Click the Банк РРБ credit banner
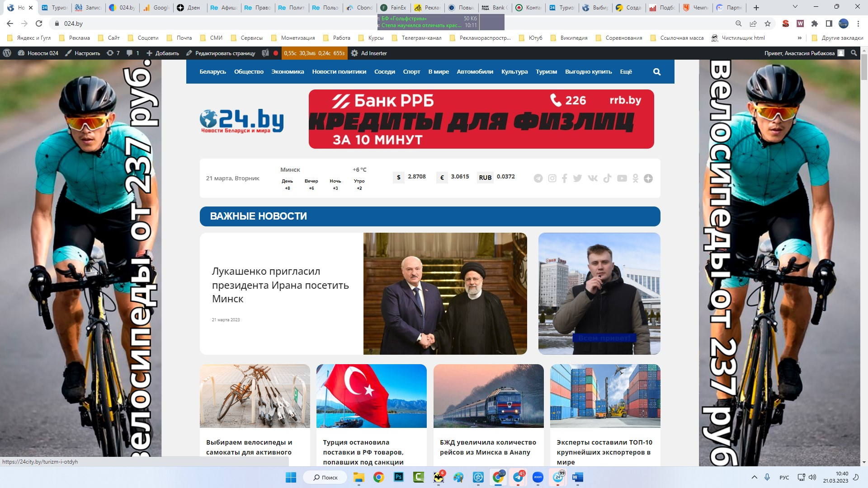Viewport: 868px width, 488px height. [481, 119]
